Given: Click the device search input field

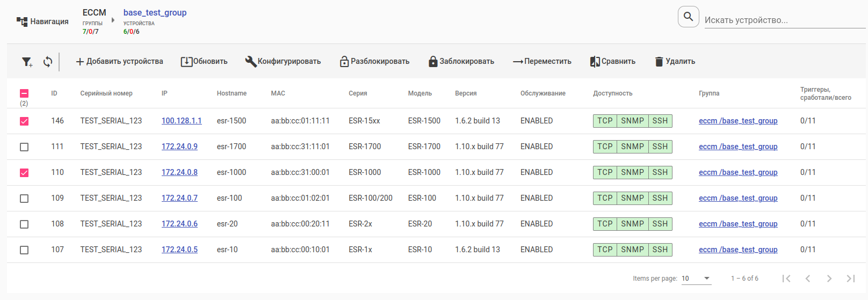Looking at the screenshot, I should pyautogui.click(x=784, y=20).
